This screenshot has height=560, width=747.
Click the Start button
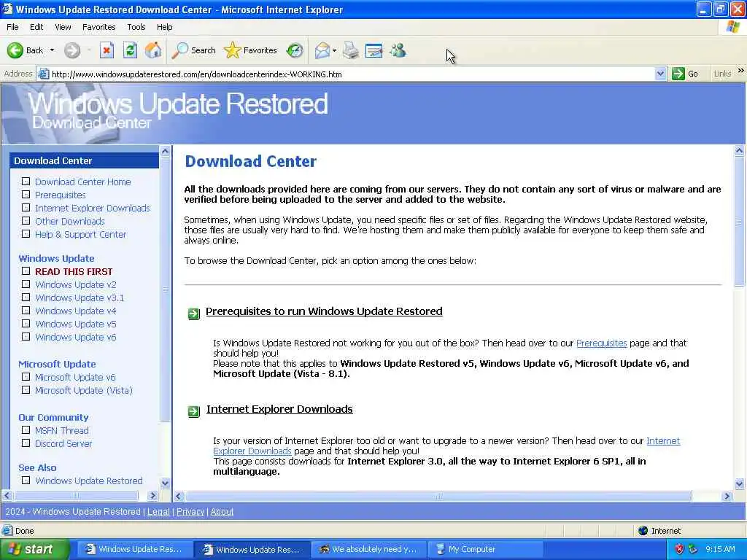tap(34, 549)
